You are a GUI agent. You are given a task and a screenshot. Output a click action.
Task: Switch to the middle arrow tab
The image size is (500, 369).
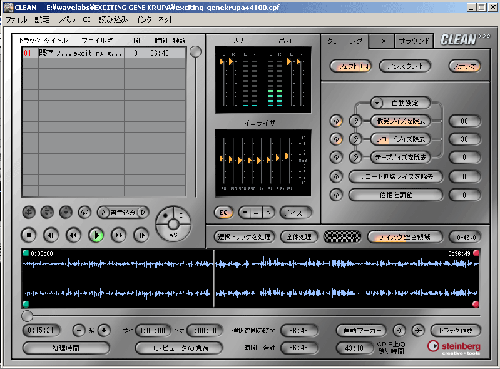[x=383, y=41]
